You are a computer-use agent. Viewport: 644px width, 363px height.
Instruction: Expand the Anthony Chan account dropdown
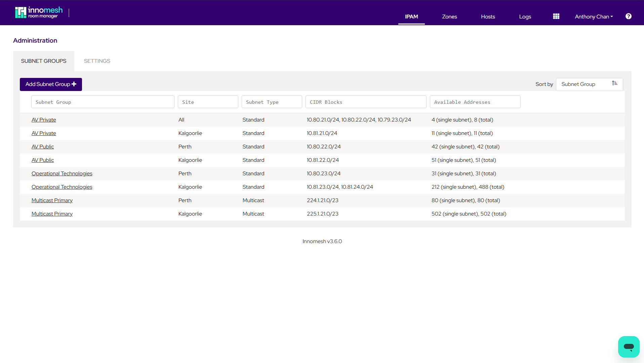point(594,16)
